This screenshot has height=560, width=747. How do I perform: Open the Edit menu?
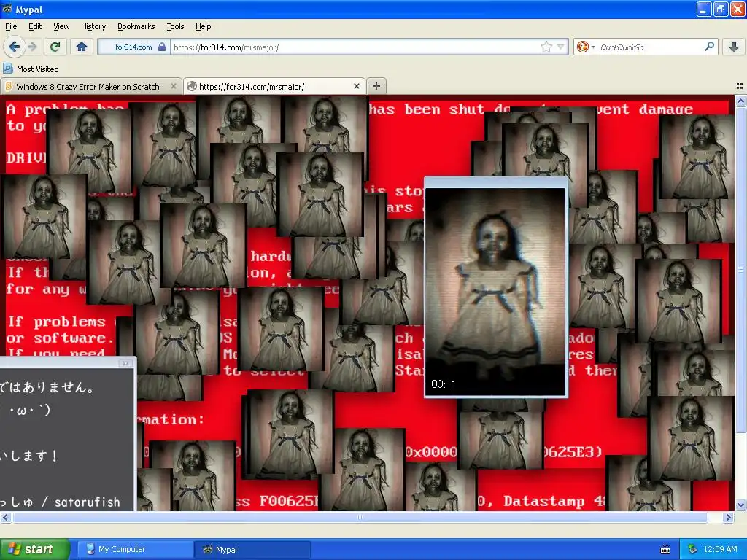click(35, 26)
